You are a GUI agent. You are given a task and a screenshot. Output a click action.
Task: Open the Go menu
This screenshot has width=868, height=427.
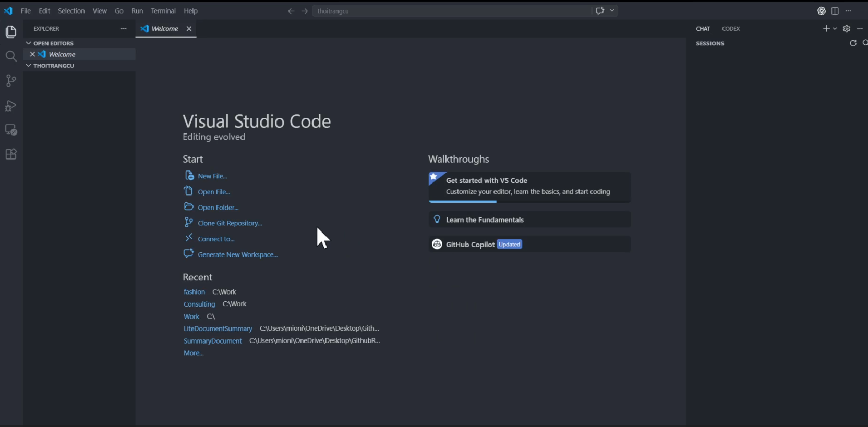(119, 11)
